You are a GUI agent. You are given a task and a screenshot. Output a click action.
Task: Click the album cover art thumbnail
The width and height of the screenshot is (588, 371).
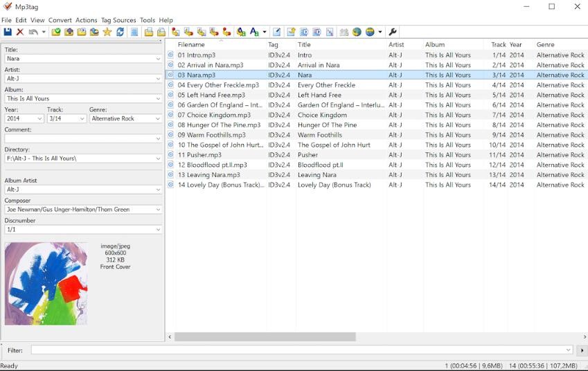point(46,283)
